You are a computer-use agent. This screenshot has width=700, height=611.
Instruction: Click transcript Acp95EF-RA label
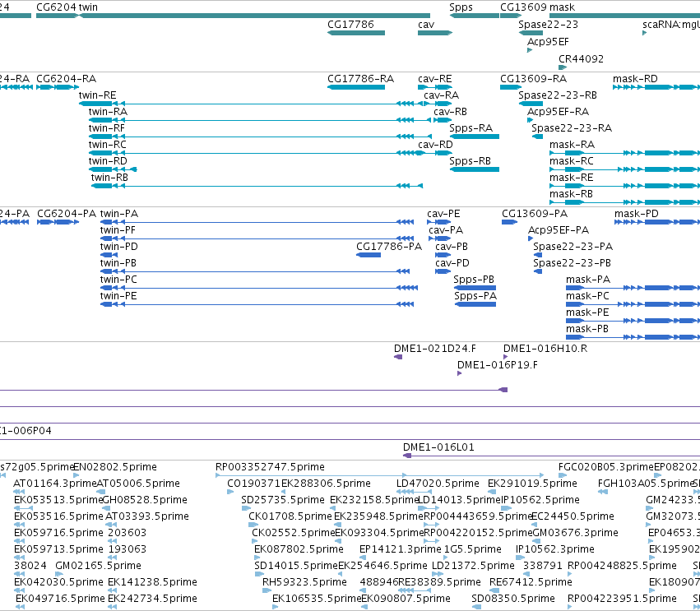point(558,112)
